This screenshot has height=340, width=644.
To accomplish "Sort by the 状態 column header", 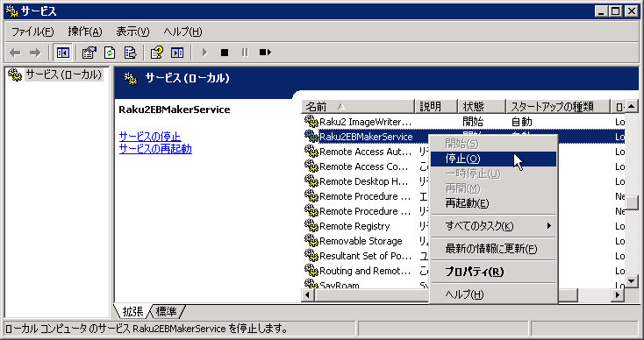I will coord(482,107).
